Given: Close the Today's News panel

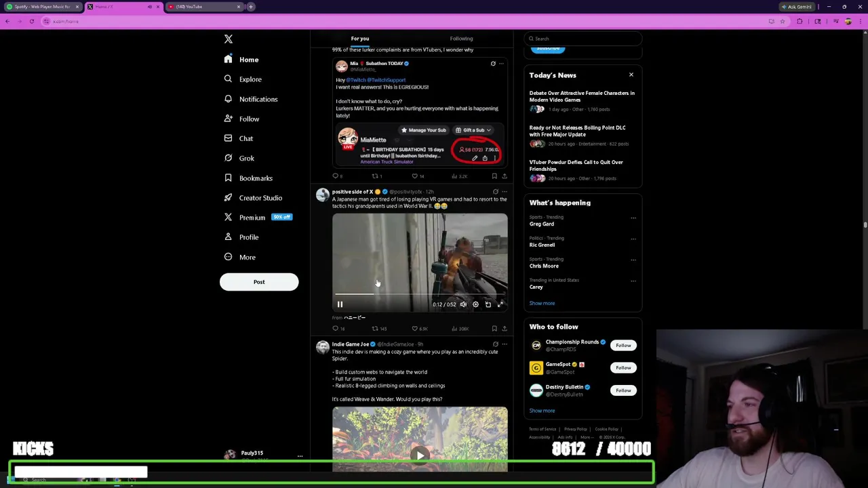Looking at the screenshot, I should point(631,75).
